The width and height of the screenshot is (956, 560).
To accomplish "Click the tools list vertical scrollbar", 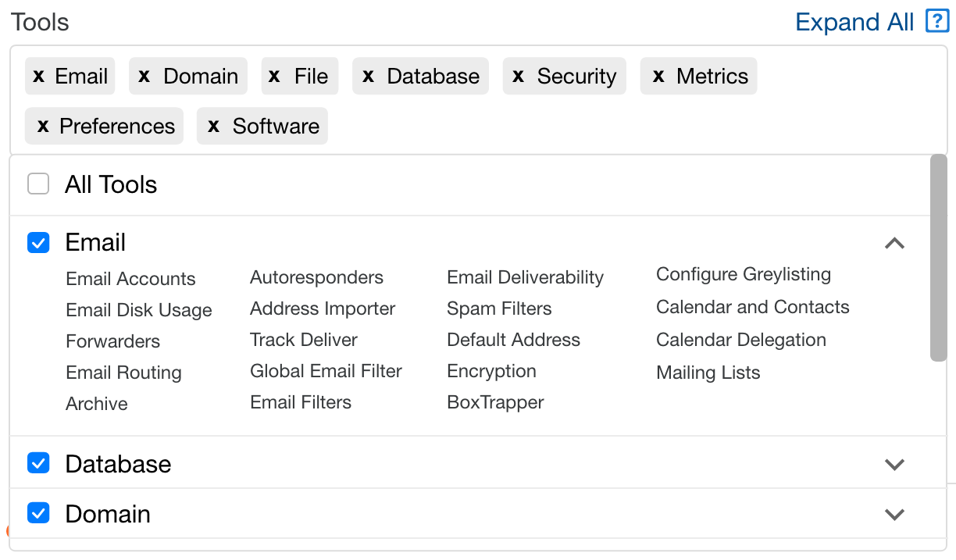I will coord(939,258).
